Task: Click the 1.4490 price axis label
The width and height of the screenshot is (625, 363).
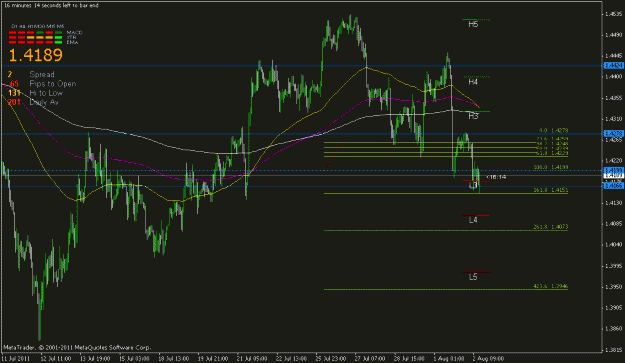Action: click(613, 35)
